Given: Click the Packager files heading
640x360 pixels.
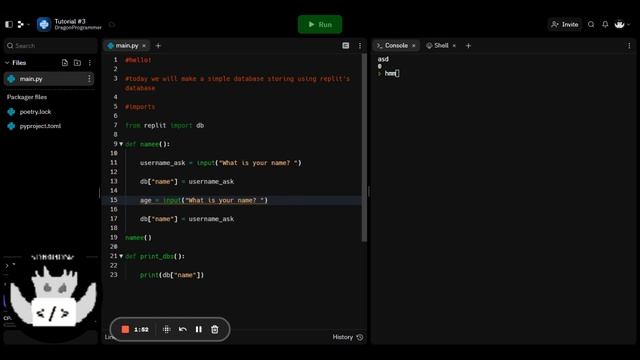Looking at the screenshot, I should (x=27, y=97).
